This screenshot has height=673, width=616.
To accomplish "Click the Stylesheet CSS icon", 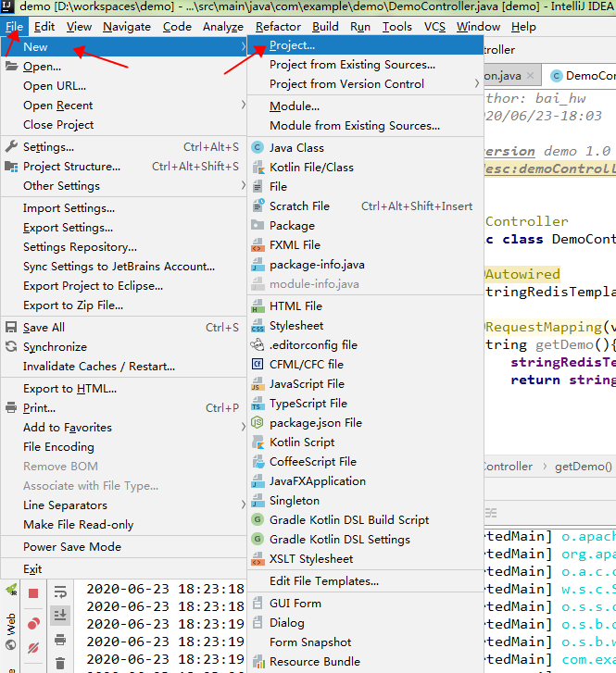I will 258,325.
